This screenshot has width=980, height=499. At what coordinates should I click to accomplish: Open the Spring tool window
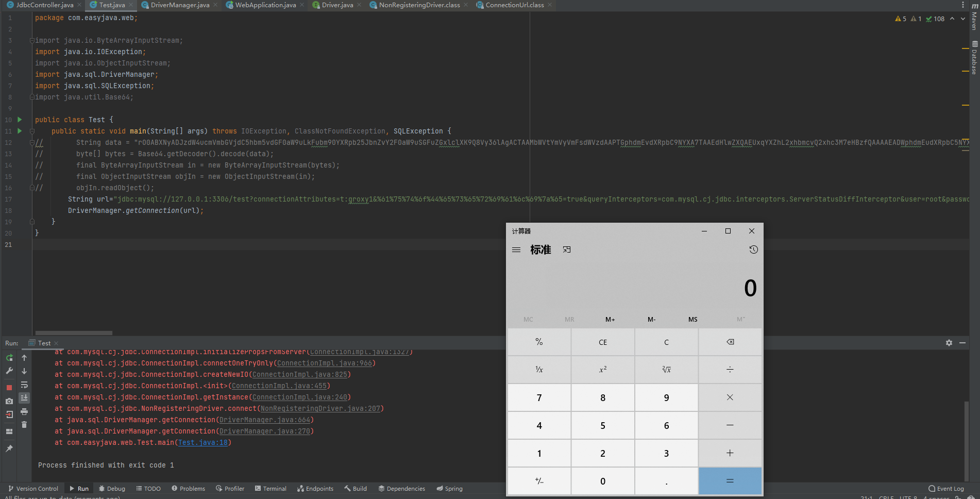tap(449, 489)
